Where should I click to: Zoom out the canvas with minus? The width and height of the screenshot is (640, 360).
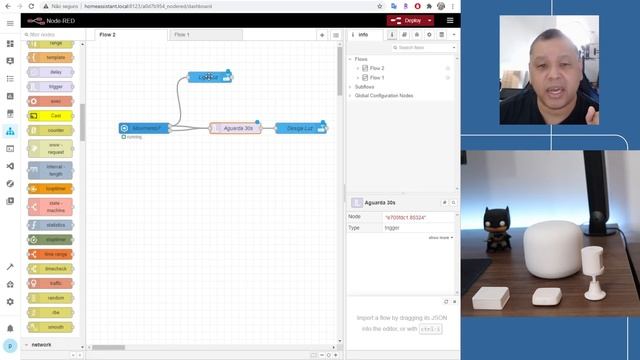[322, 355]
